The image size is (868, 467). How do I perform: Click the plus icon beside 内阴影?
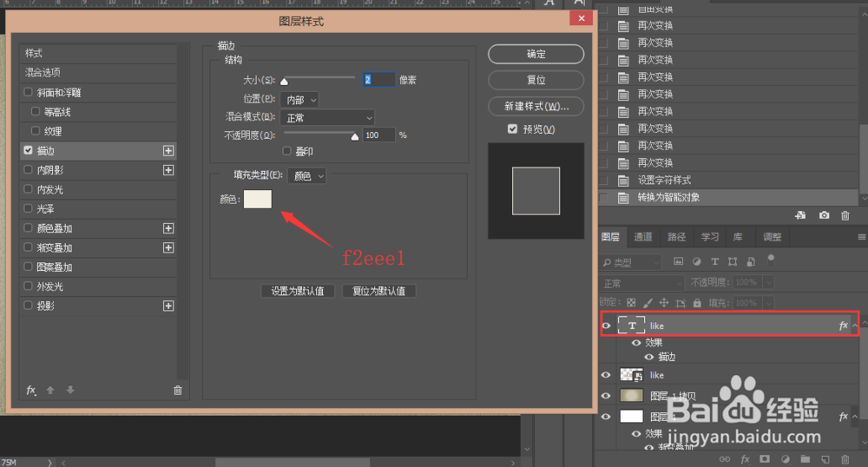(x=168, y=170)
